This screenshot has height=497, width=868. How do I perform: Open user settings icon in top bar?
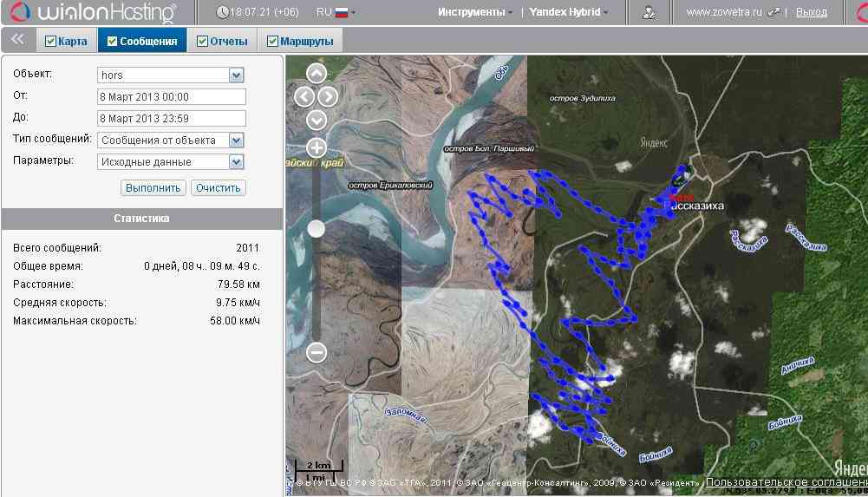click(x=649, y=13)
